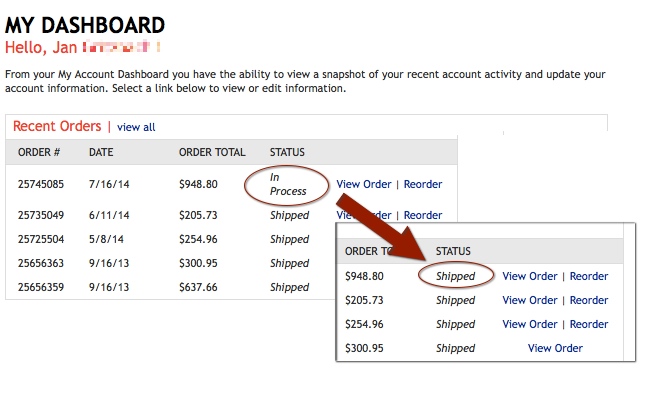657x394 pixels.
Task: Click View Order for order 25745085
Action: coord(364,184)
